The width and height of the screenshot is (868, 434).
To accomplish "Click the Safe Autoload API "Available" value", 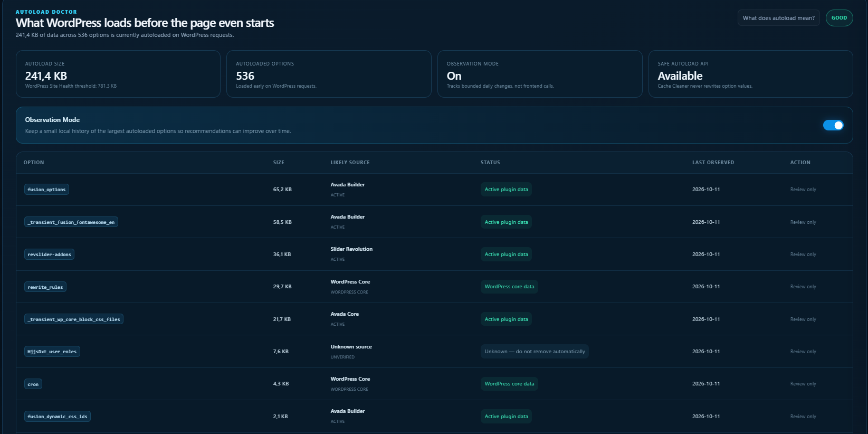I will coord(680,76).
